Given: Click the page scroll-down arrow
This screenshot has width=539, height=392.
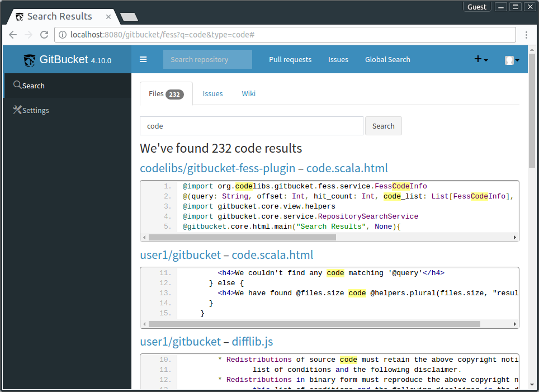Looking at the screenshot, I should (x=532, y=385).
